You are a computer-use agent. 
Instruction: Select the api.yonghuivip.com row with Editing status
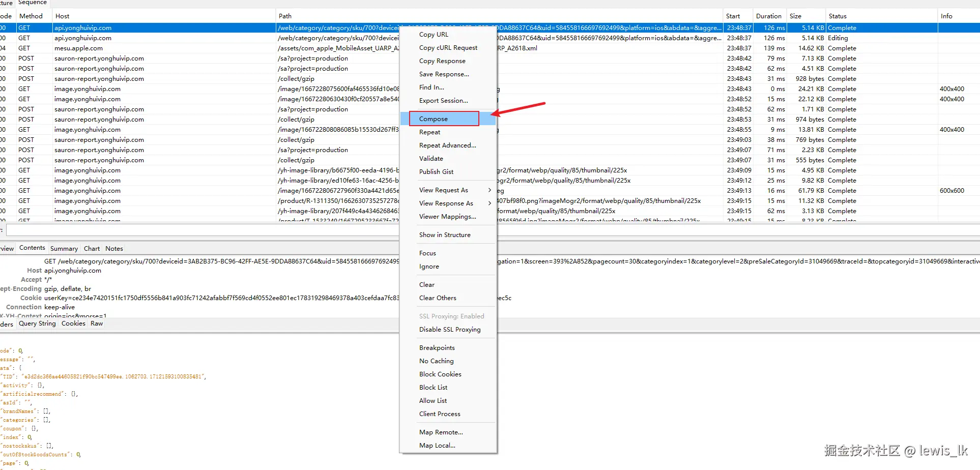click(490, 38)
